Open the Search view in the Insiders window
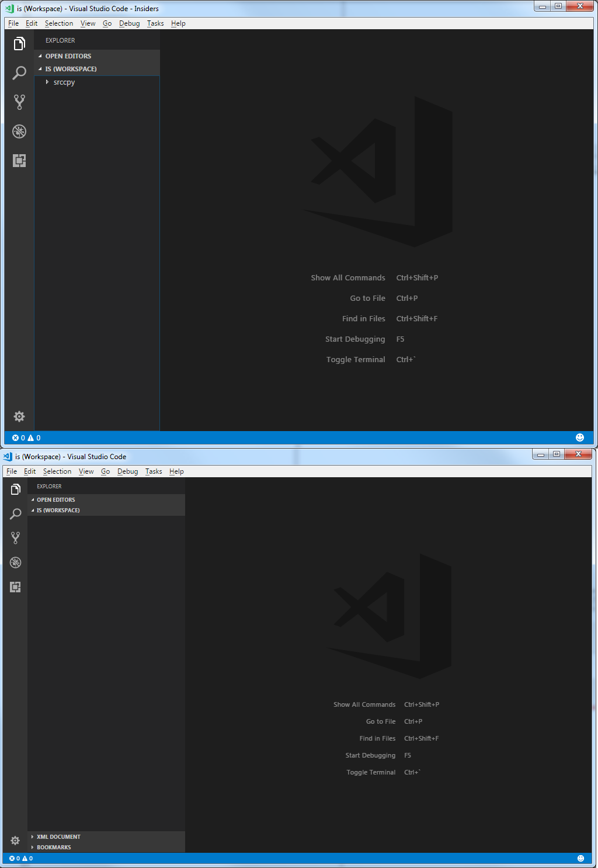This screenshot has width=598, height=868. (19, 73)
